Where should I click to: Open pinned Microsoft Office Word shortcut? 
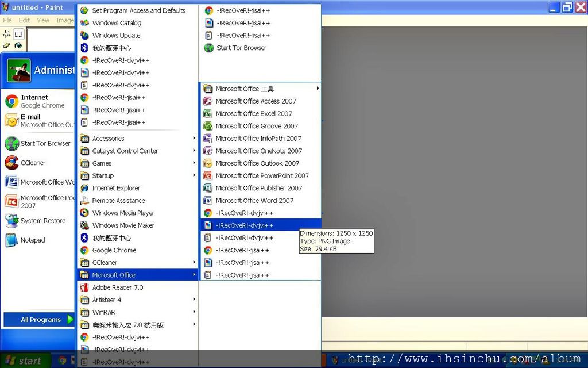pos(40,182)
